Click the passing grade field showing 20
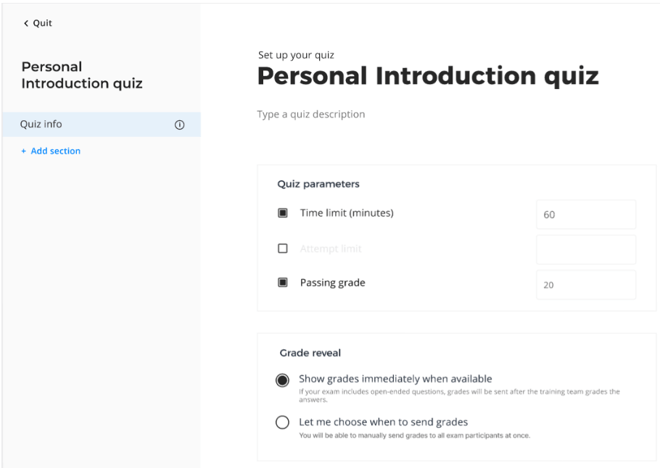The image size is (660, 468). 586,285
